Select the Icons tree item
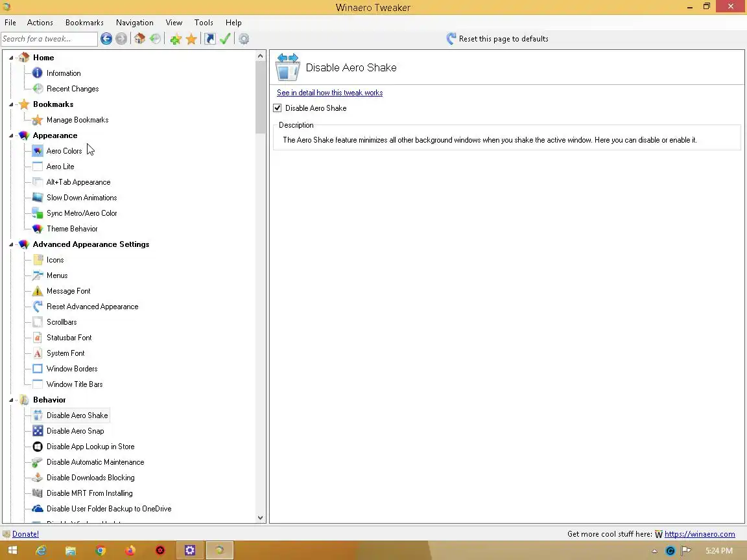The image size is (747, 560). pos(55,260)
